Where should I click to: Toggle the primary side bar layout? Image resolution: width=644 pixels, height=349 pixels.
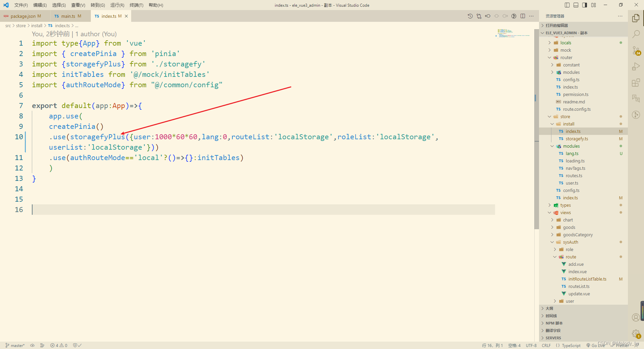point(567,5)
